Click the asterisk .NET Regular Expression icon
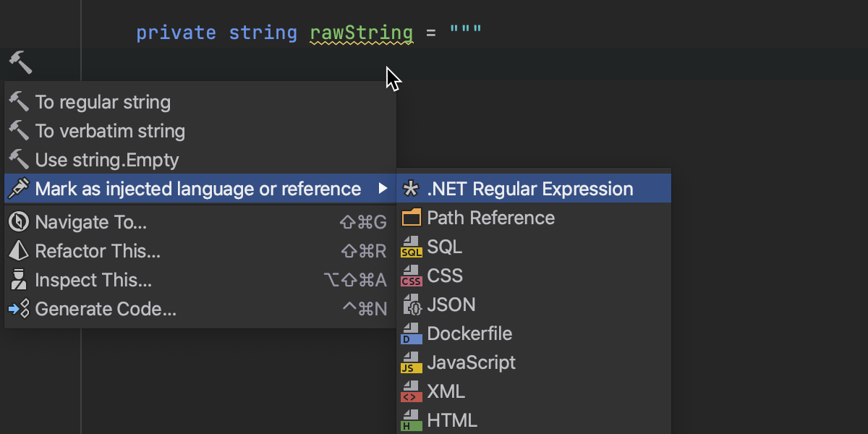This screenshot has height=434, width=868. point(411,190)
